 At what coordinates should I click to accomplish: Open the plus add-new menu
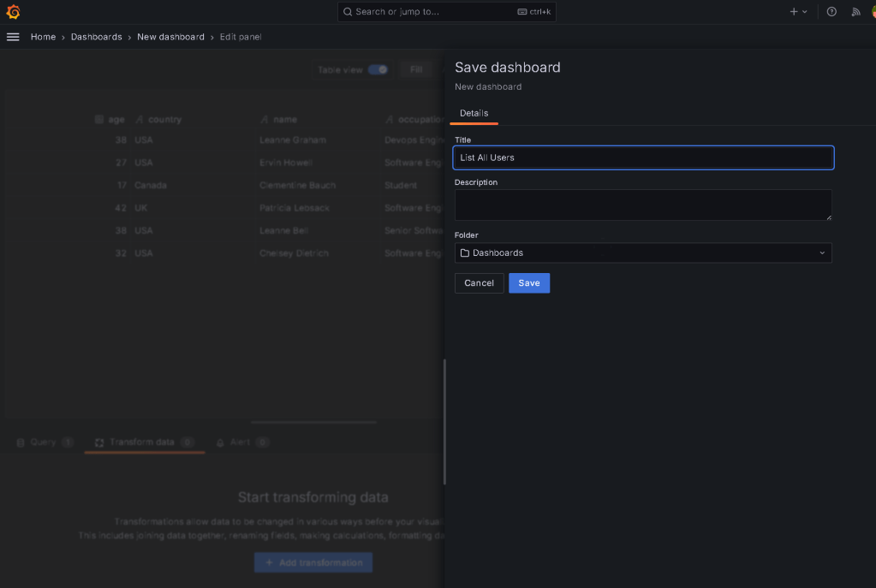(x=798, y=12)
